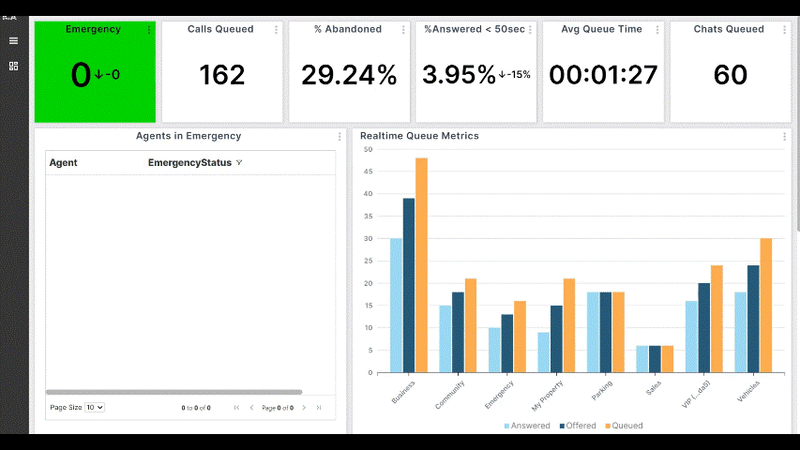Click the Avg Queue Time 00:01:27 value

click(603, 75)
